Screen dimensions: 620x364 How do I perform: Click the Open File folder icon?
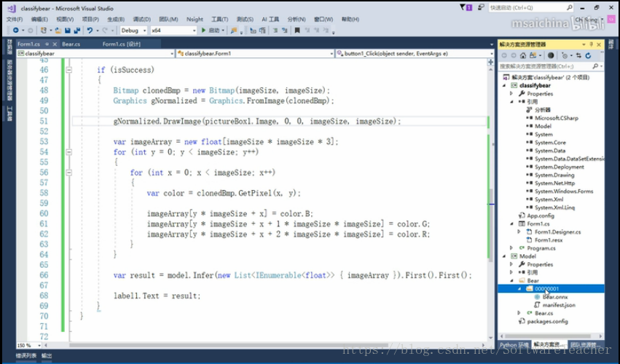(x=58, y=31)
